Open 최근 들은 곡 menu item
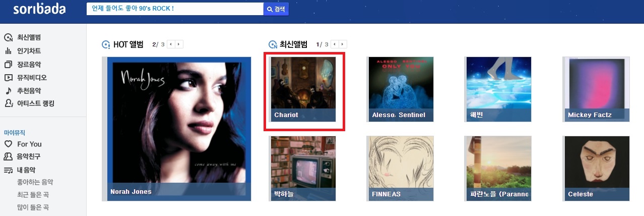 pos(33,195)
